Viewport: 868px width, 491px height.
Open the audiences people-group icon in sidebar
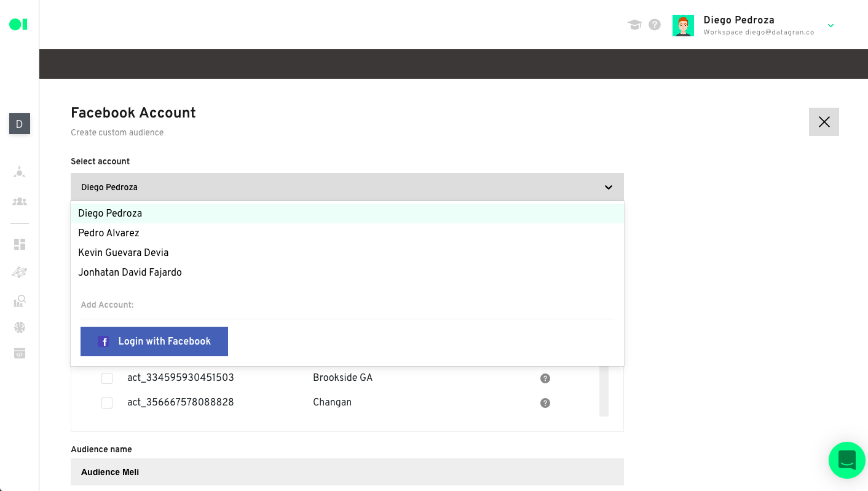pyautogui.click(x=19, y=201)
